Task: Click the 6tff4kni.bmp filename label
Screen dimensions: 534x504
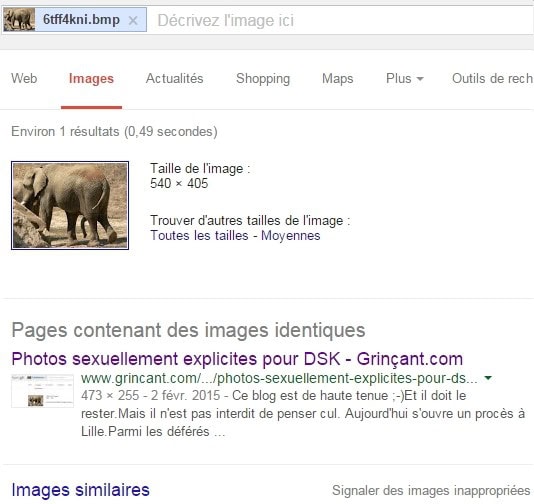Action: click(81, 20)
